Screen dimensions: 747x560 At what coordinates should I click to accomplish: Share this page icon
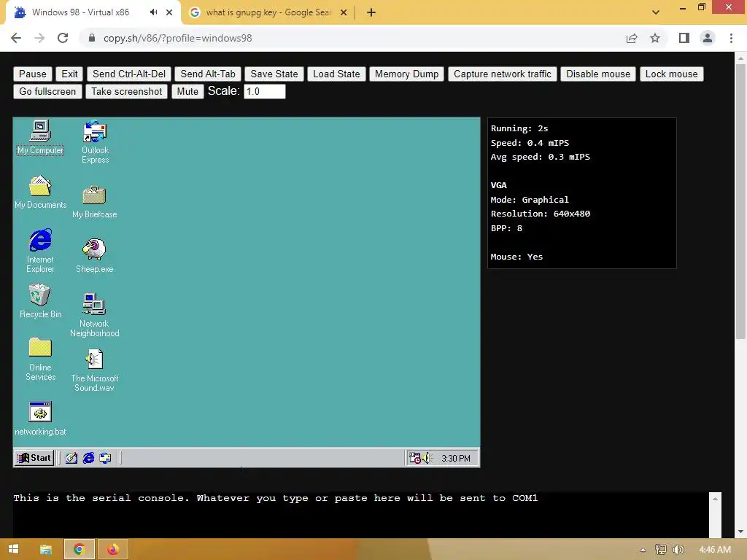632,38
